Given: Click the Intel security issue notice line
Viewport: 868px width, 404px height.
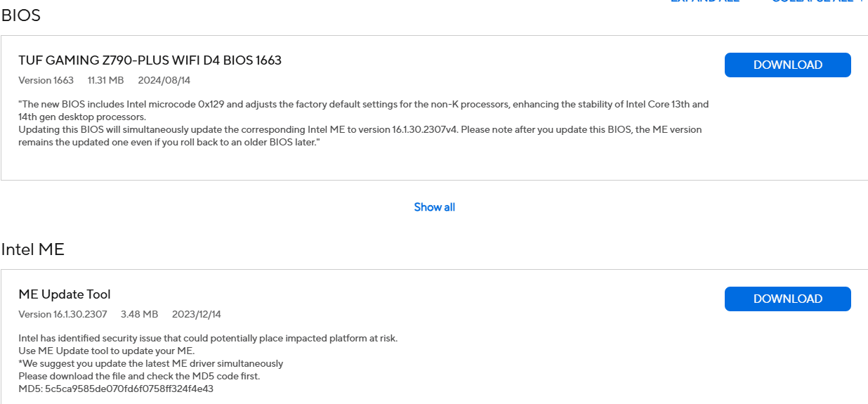Looking at the screenshot, I should coord(208,338).
